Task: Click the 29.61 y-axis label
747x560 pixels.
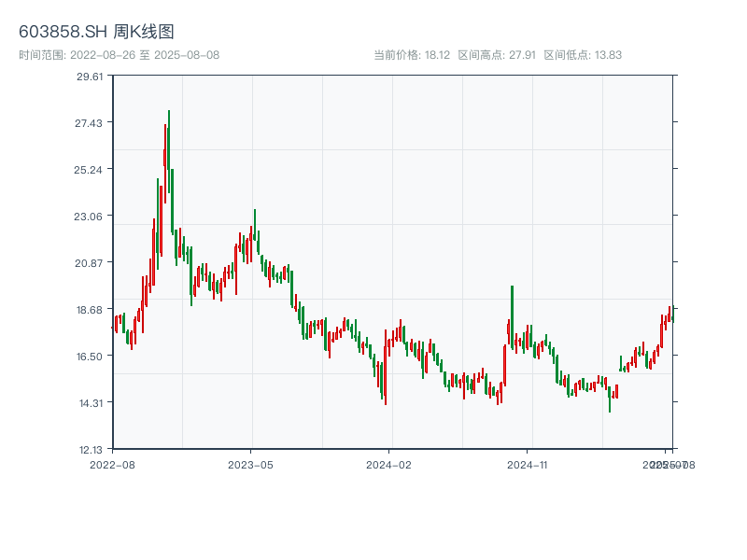Action: 90,77
